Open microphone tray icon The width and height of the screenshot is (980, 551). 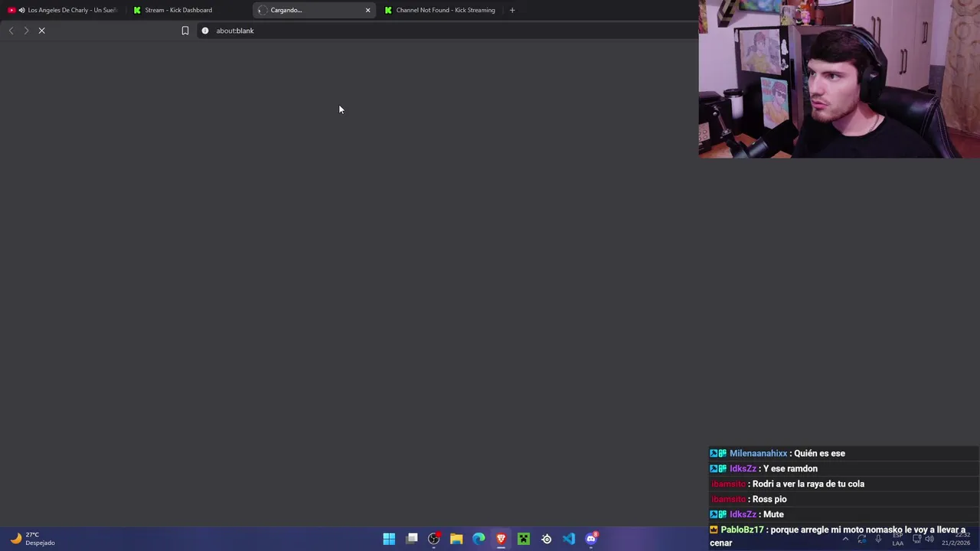click(878, 539)
